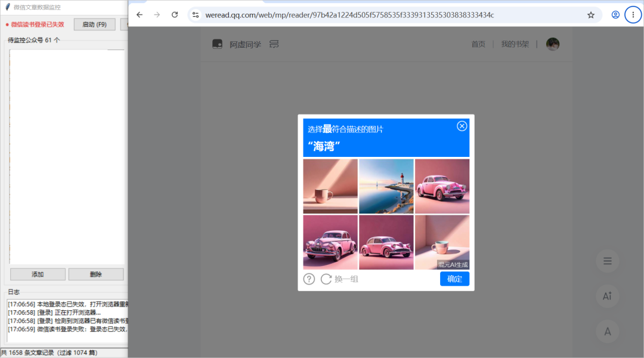Screen dimensions: 644x358
Task: Select the top-right pink car image
Action: pyautogui.click(x=442, y=186)
